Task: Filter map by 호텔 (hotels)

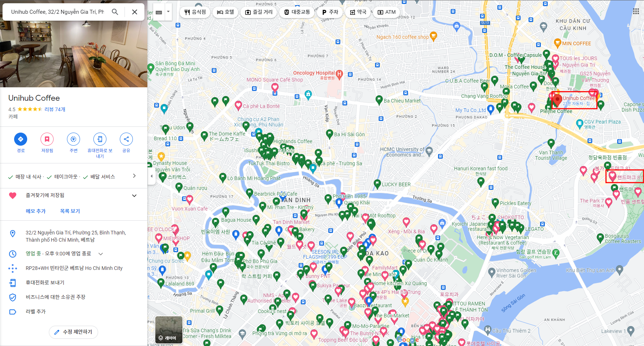Action: 226,12
